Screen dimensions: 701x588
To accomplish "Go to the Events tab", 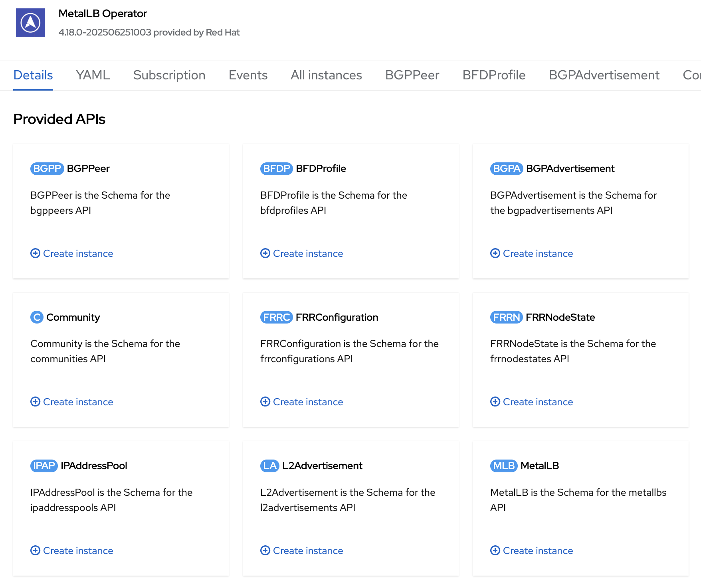I will tap(248, 75).
